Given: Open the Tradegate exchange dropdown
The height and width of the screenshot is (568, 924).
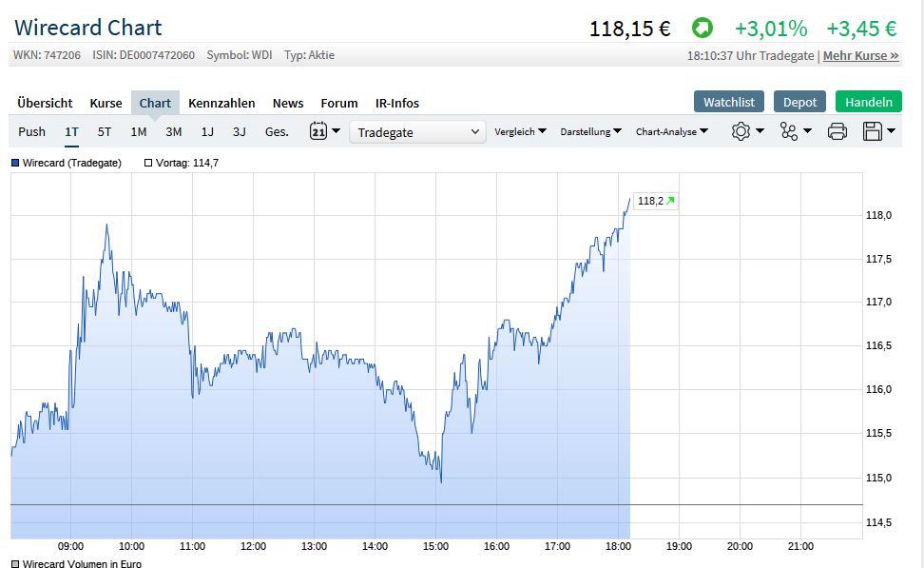Looking at the screenshot, I should [x=418, y=132].
